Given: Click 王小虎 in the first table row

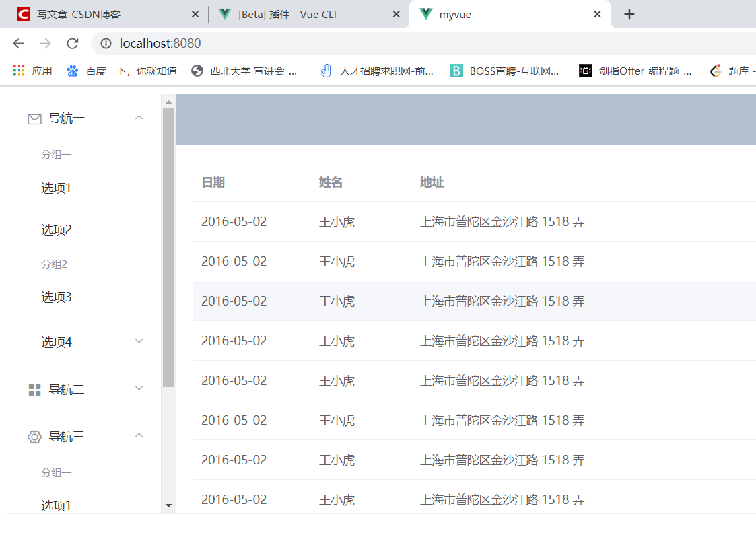Looking at the screenshot, I should click(337, 221).
